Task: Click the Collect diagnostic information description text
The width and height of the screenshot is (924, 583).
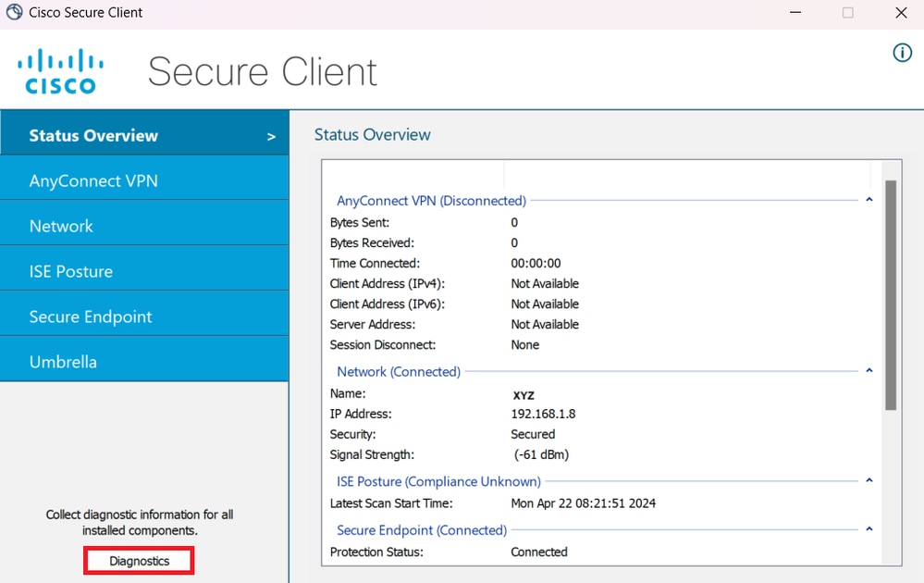Action: [x=140, y=522]
